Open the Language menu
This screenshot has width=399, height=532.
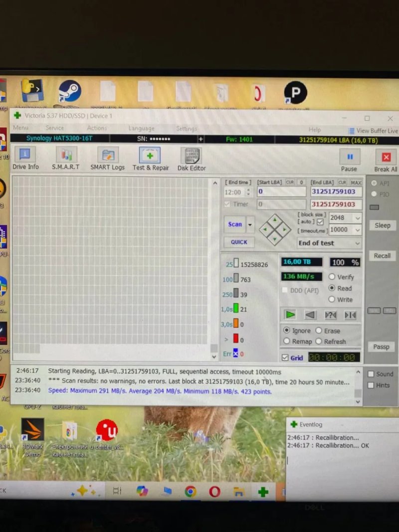[141, 128]
